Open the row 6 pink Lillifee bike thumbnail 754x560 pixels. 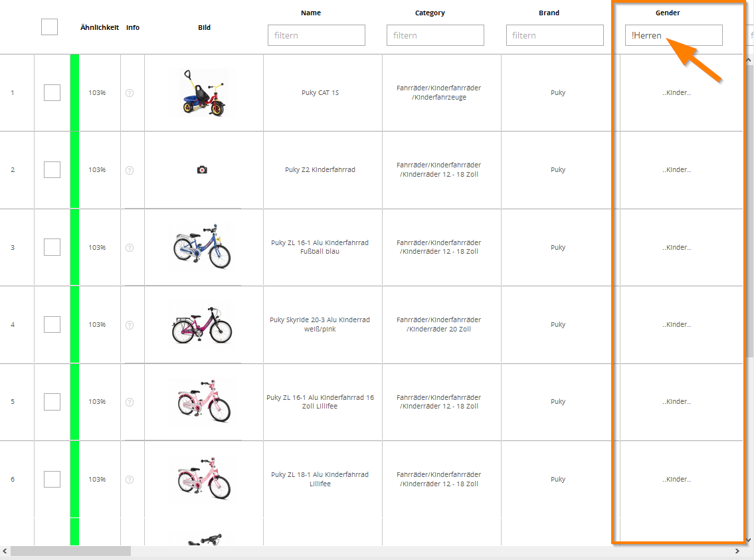[x=204, y=478]
